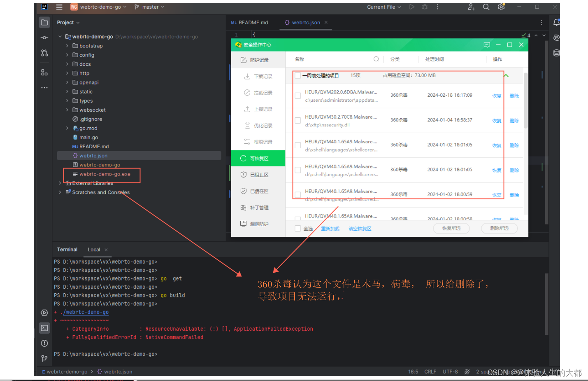Expand the websocket folder
This screenshot has width=588, height=381.
point(67,110)
